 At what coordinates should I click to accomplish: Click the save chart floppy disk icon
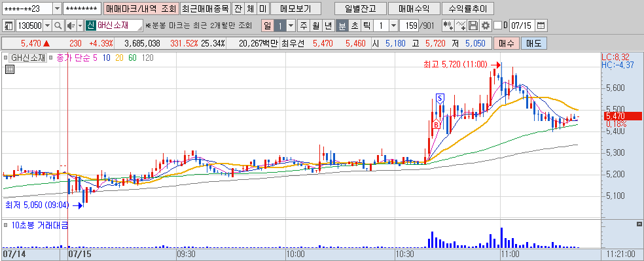473,26
